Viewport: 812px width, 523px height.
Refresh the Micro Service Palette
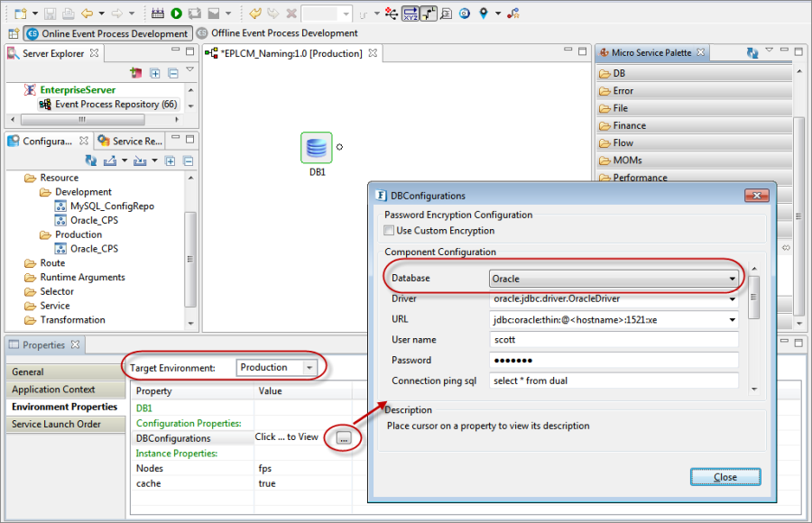point(752,52)
